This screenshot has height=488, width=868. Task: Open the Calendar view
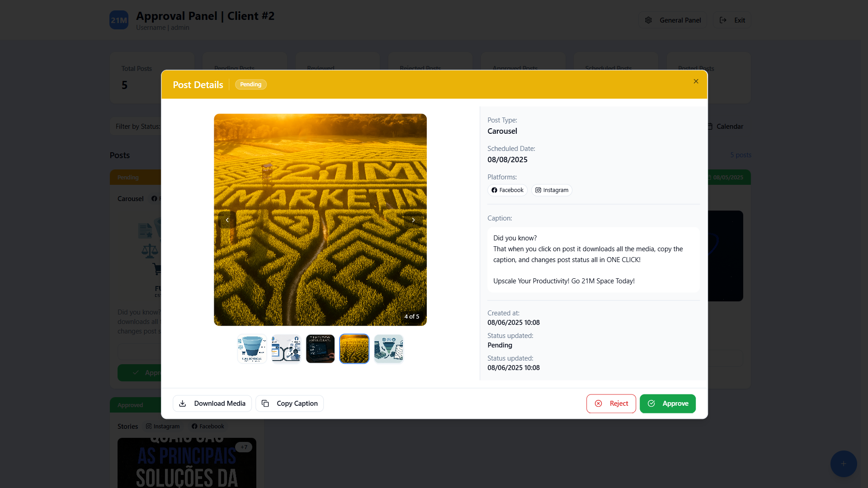(x=726, y=127)
